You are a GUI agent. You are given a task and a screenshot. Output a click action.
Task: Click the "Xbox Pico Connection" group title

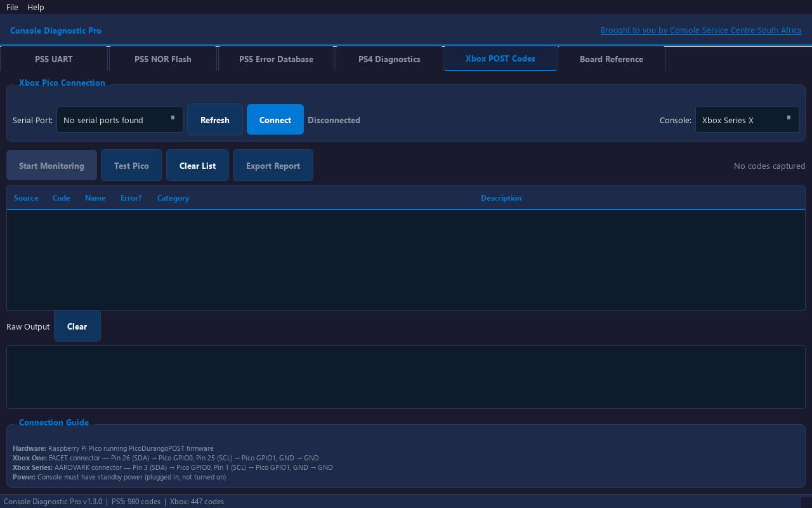[62, 83]
